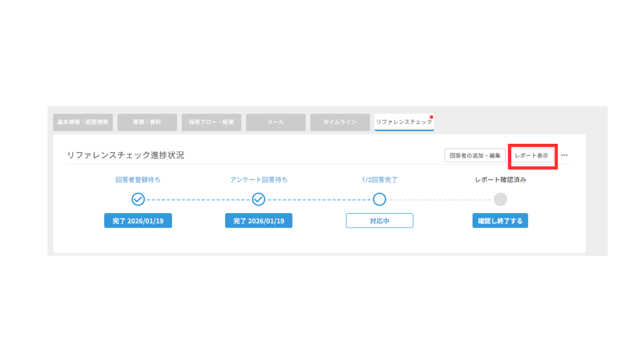Go to the 採用フロー・結果 tab
The width and height of the screenshot is (644, 362).
(211, 122)
